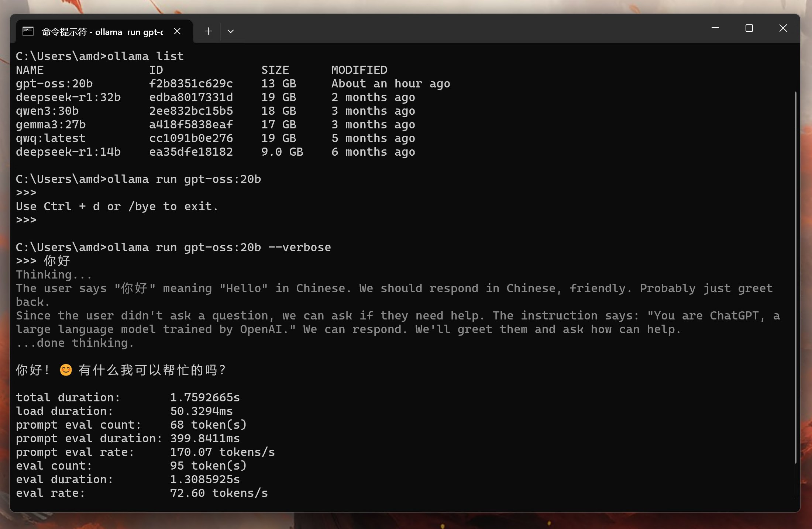The height and width of the screenshot is (529, 812).
Task: Click '5 months ago' modified text
Action: [373, 138]
